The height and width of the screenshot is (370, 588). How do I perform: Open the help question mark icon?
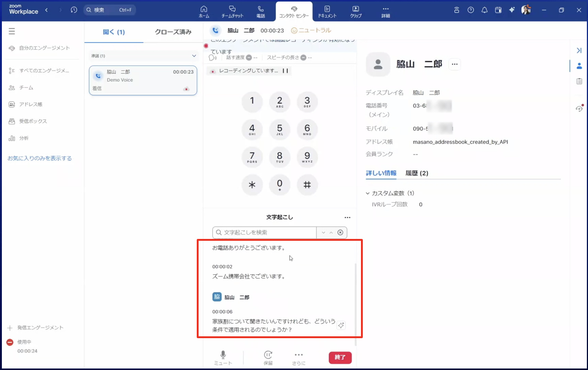[x=471, y=10]
